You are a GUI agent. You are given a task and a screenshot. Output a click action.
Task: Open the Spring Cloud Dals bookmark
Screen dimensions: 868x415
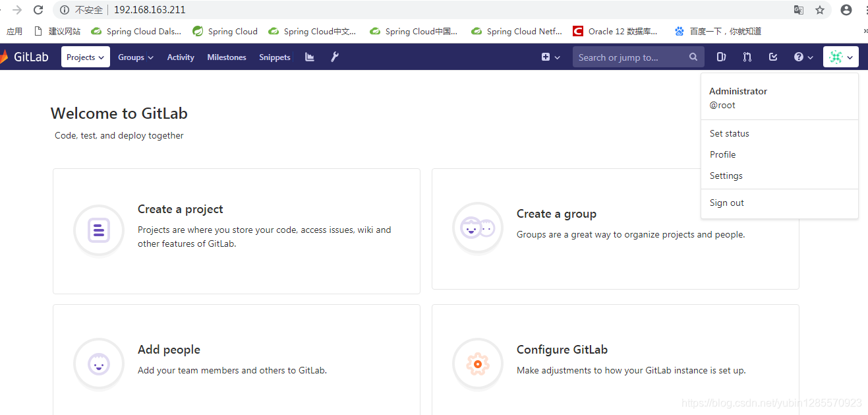(x=136, y=31)
